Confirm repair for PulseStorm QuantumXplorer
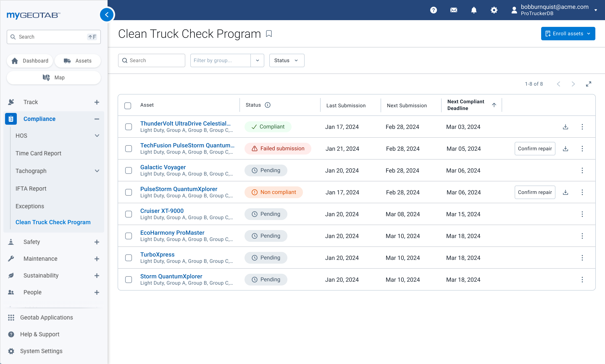 [x=535, y=192]
